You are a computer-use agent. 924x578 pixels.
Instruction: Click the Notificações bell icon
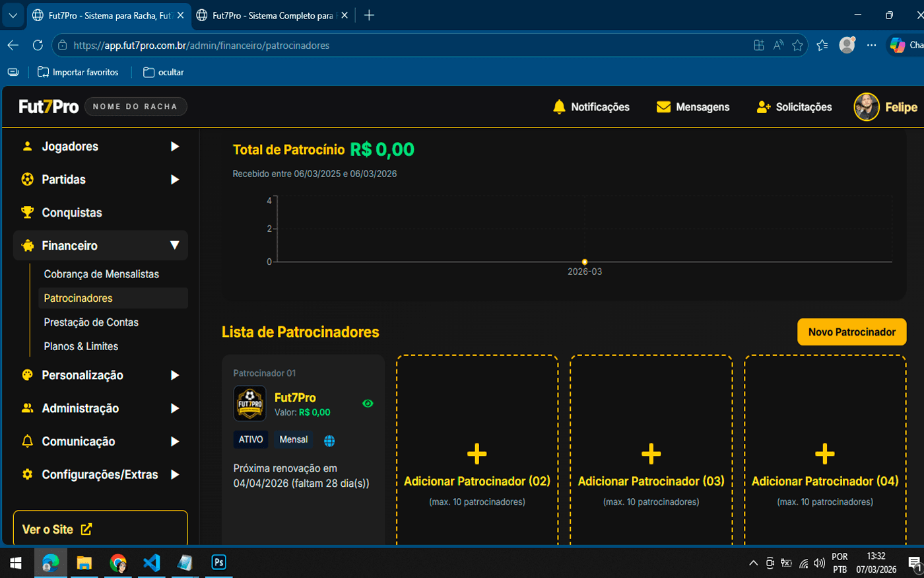click(559, 107)
